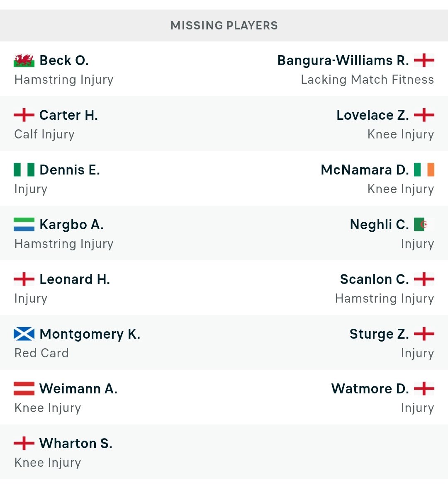Click the Austria flag beside Weimann A.
This screenshot has width=448, height=485.
pyautogui.click(x=24, y=389)
